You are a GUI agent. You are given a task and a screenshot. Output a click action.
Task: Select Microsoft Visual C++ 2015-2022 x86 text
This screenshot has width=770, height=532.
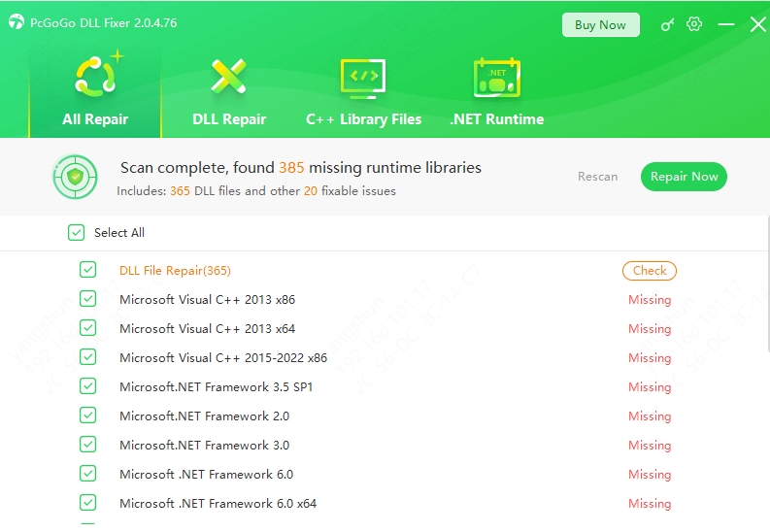coord(223,358)
